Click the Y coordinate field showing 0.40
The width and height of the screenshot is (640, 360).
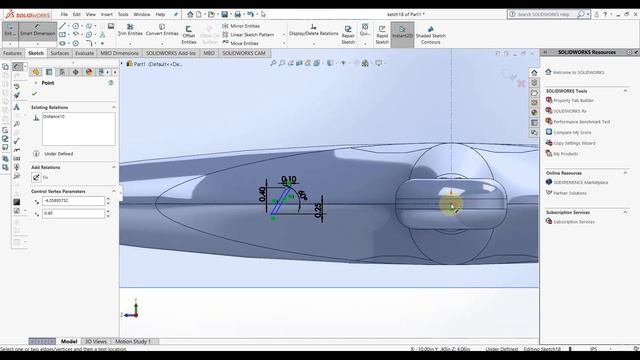pos(73,213)
